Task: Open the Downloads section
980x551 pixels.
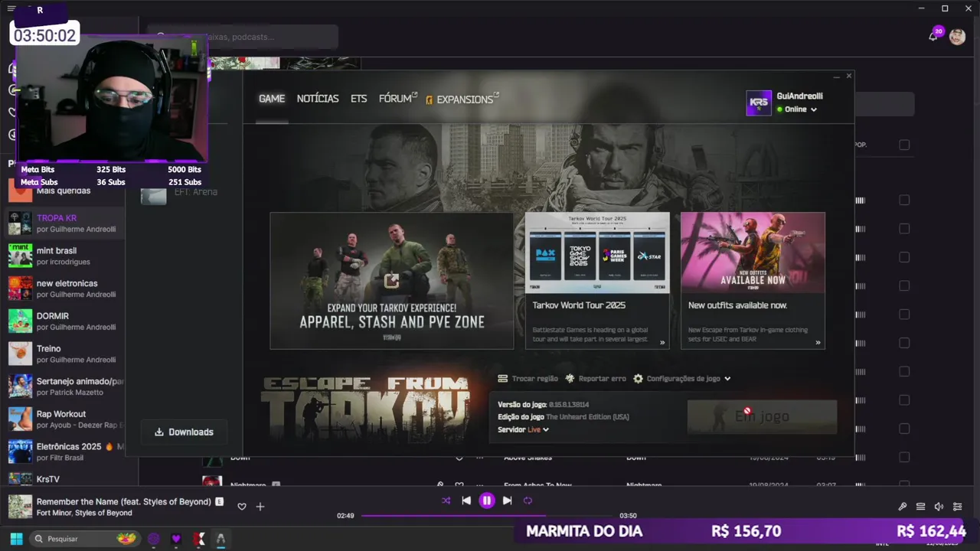Action: click(x=184, y=432)
